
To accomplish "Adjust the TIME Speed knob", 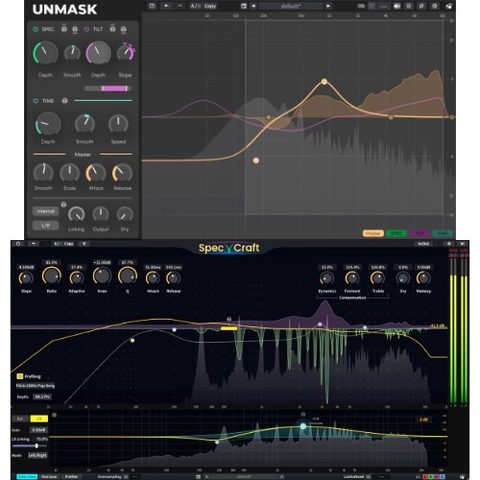I will pyautogui.click(x=118, y=124).
